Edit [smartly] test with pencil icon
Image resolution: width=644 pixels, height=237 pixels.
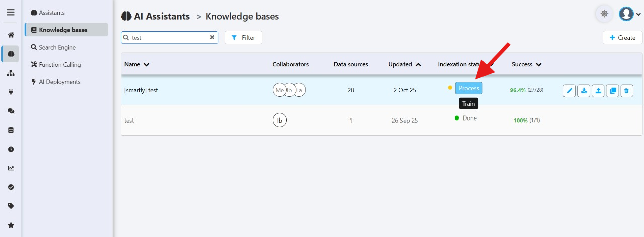click(569, 91)
